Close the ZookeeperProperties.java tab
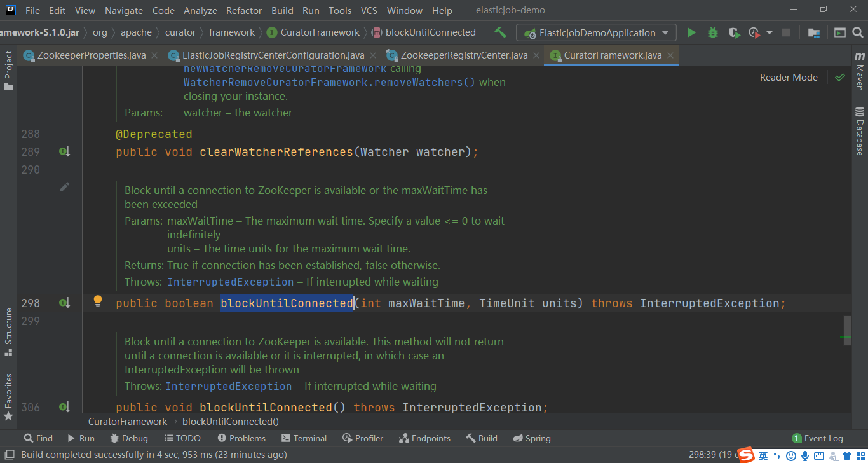This screenshot has height=463, width=868. (154, 55)
